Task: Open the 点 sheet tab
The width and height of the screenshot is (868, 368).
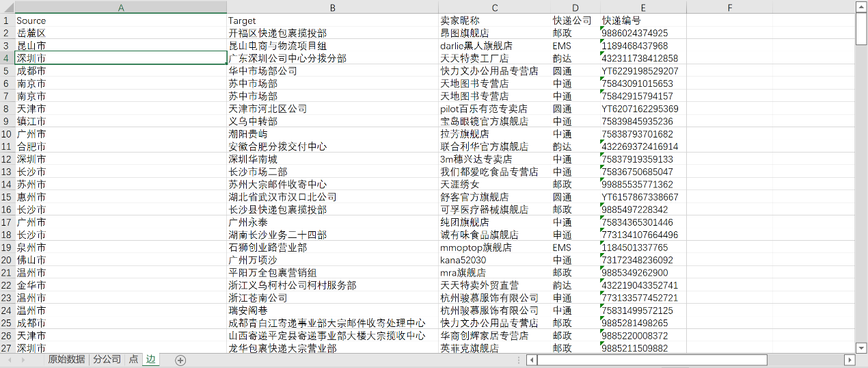Action: tap(133, 360)
